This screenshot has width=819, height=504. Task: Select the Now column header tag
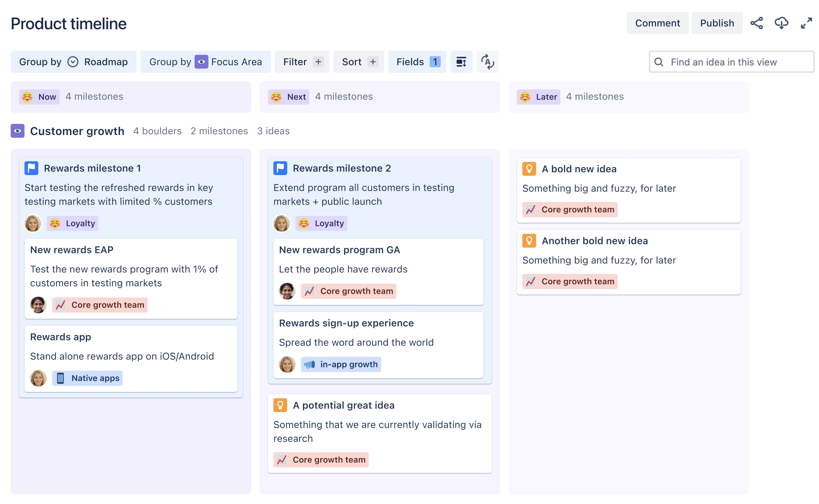pyautogui.click(x=40, y=97)
